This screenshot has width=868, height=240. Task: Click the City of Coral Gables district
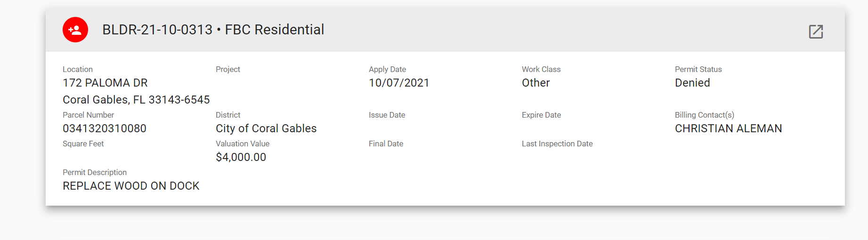(x=266, y=128)
